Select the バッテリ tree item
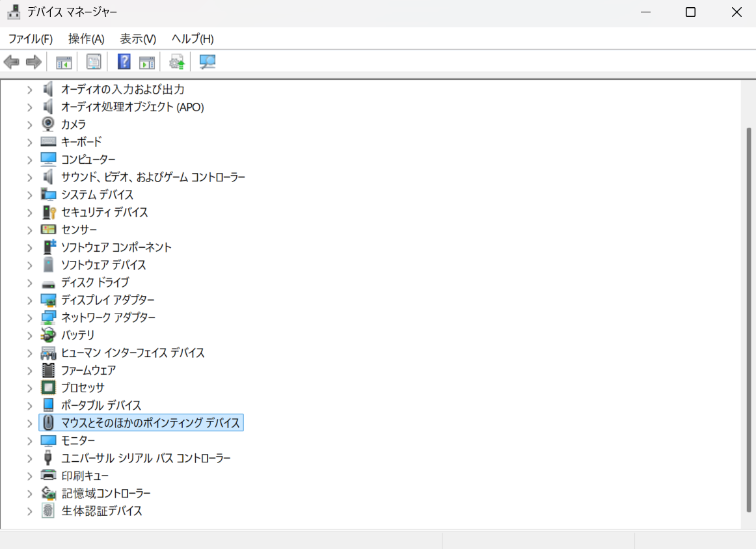The width and height of the screenshot is (756, 549). pyautogui.click(x=77, y=335)
